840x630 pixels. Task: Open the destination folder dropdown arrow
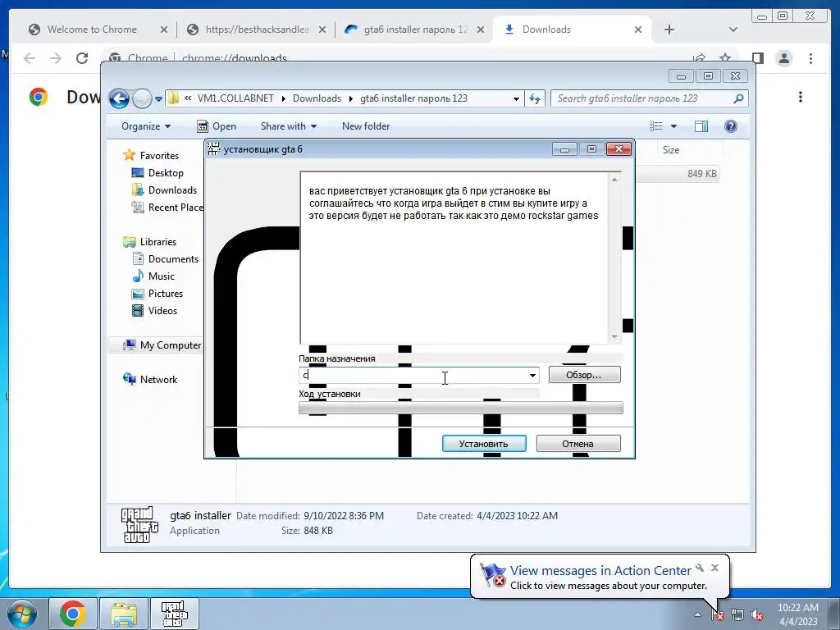(x=532, y=376)
